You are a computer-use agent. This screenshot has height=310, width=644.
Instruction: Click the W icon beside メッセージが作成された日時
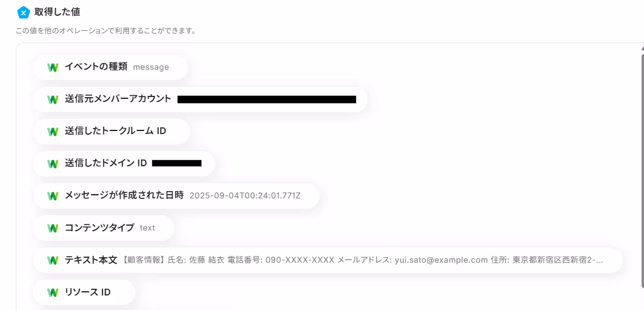pos(53,196)
